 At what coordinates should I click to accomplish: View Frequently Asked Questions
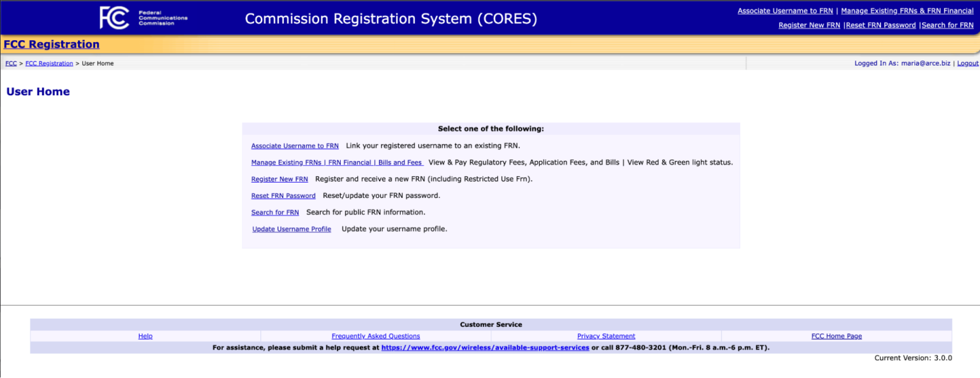375,335
